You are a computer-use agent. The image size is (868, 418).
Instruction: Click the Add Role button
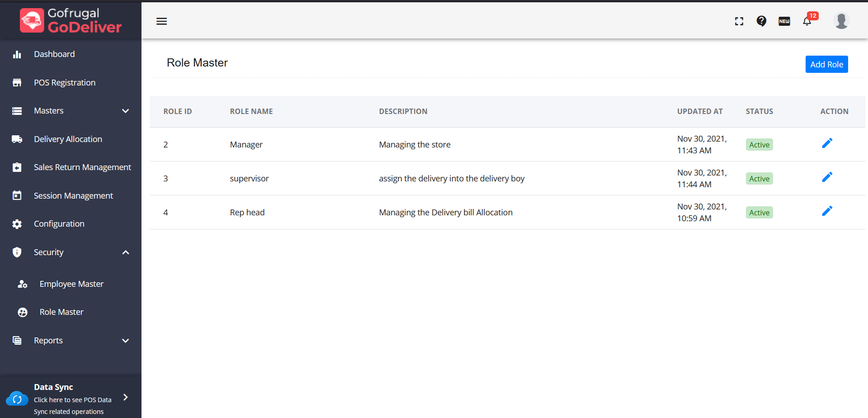[826, 64]
